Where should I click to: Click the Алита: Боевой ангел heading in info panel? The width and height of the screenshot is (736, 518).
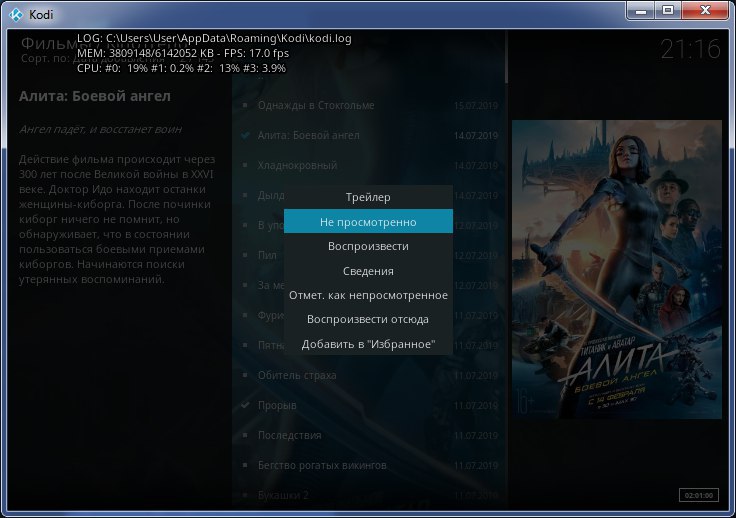(x=95, y=96)
